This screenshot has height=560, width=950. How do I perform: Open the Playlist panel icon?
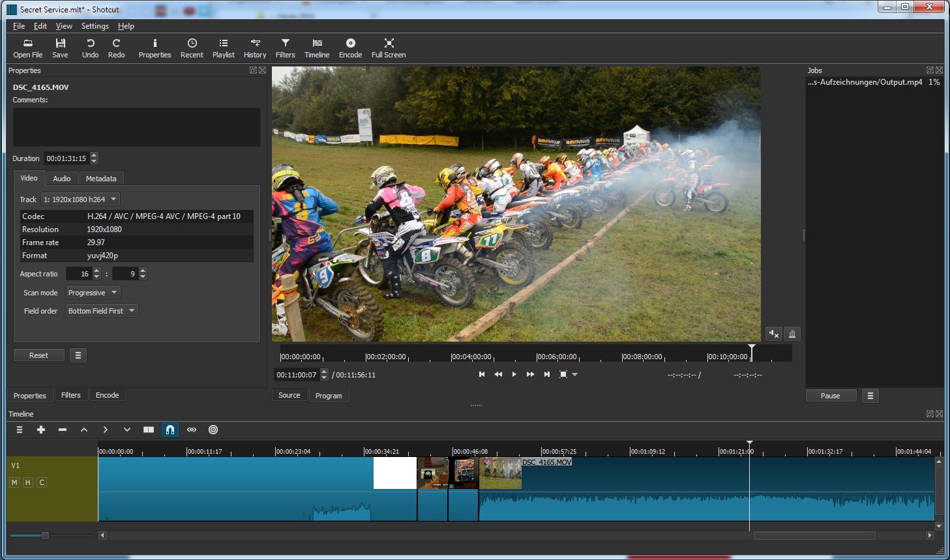pos(223,46)
